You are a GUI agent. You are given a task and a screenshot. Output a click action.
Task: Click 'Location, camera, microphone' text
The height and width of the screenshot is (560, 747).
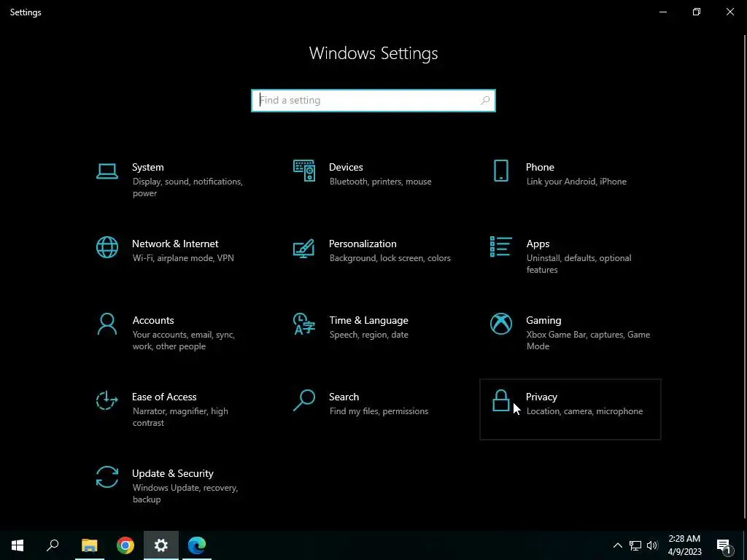click(x=584, y=411)
